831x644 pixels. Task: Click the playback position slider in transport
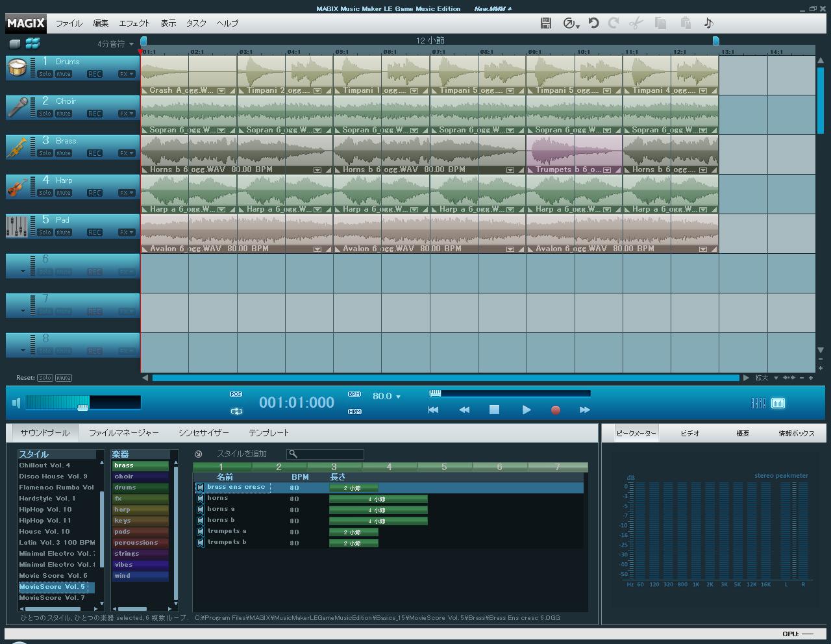point(510,393)
